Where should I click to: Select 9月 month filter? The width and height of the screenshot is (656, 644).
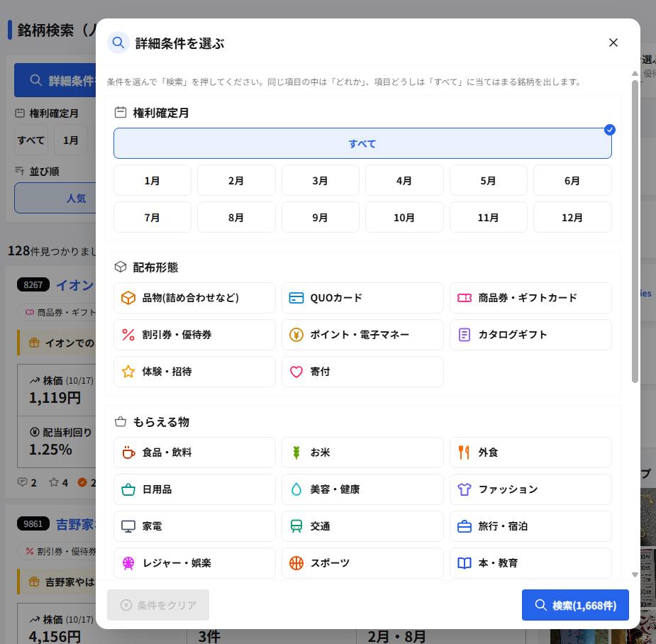click(321, 217)
